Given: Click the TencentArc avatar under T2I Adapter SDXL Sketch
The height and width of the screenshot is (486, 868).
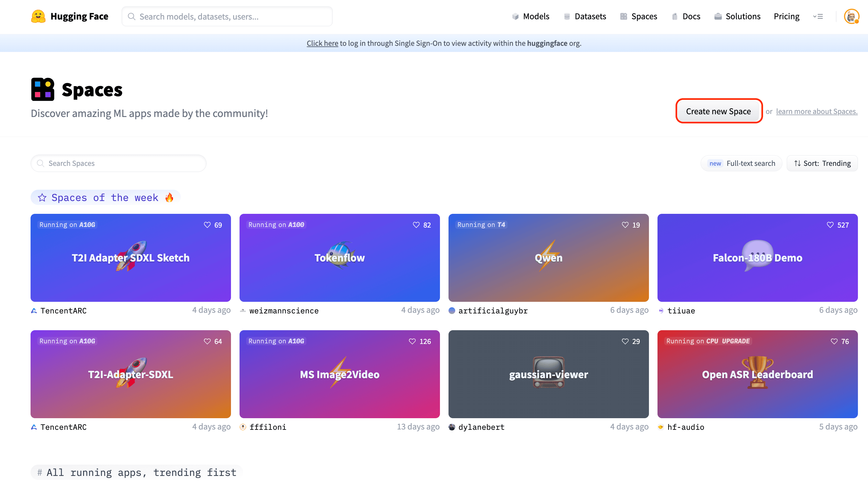Looking at the screenshot, I should point(34,311).
